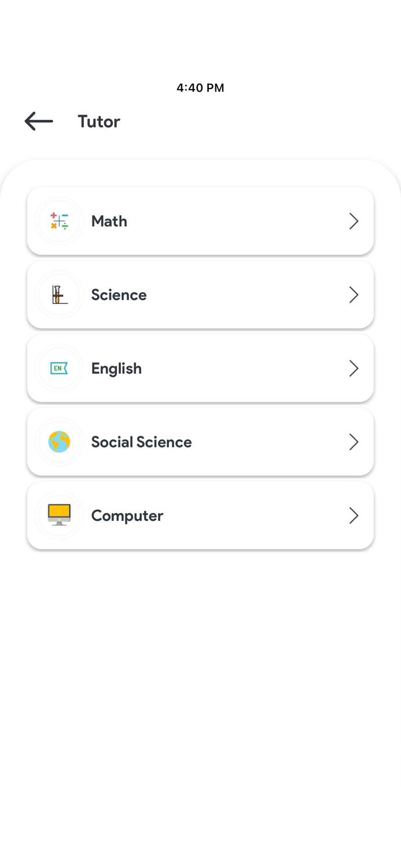Click the Tutor page title
Image resolution: width=401 pixels, height=868 pixels.
(x=98, y=122)
